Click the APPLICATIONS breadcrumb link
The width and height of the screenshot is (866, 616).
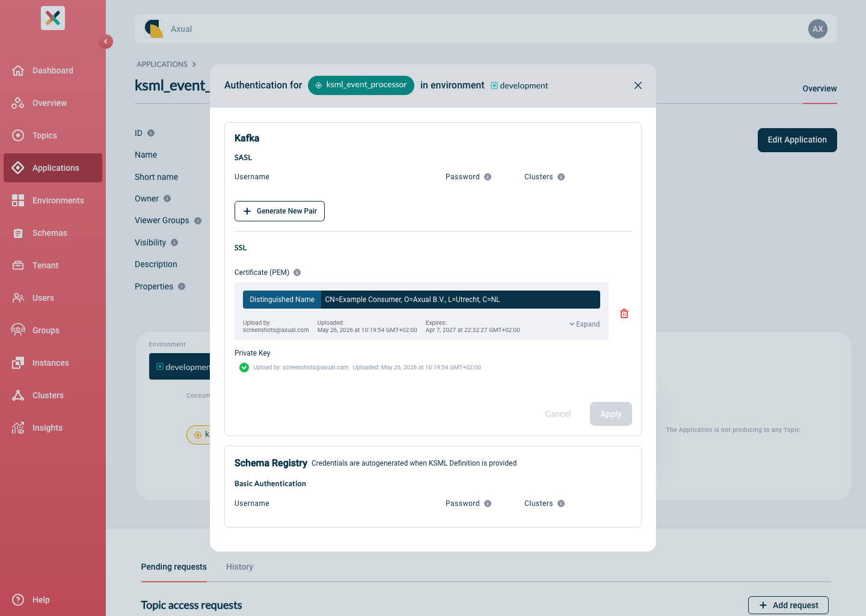tap(162, 64)
